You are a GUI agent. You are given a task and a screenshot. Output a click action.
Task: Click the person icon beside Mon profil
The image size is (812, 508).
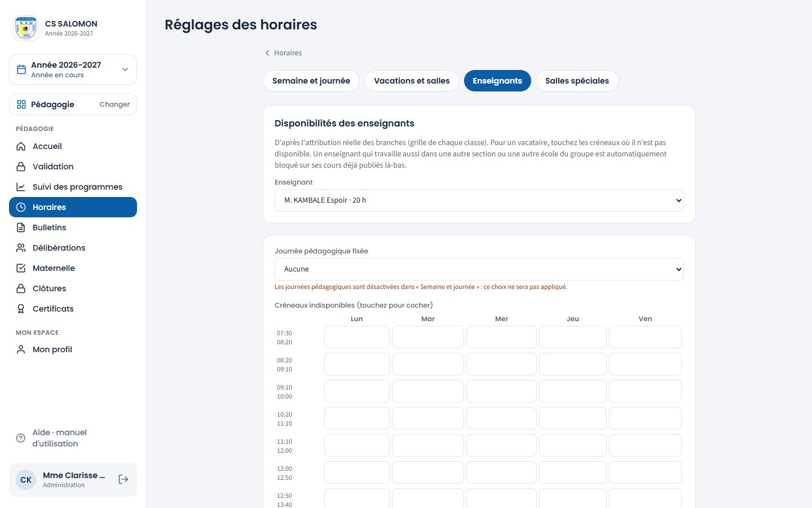click(x=21, y=349)
